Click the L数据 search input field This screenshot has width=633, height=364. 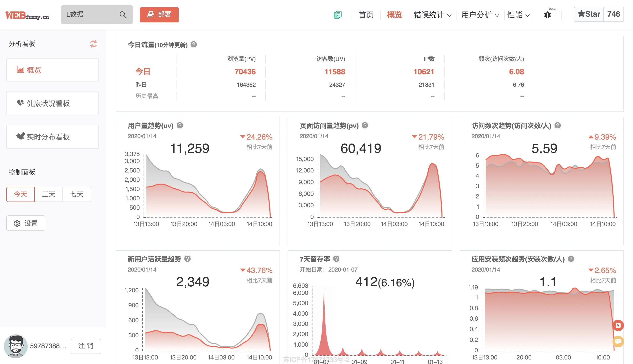(90, 15)
